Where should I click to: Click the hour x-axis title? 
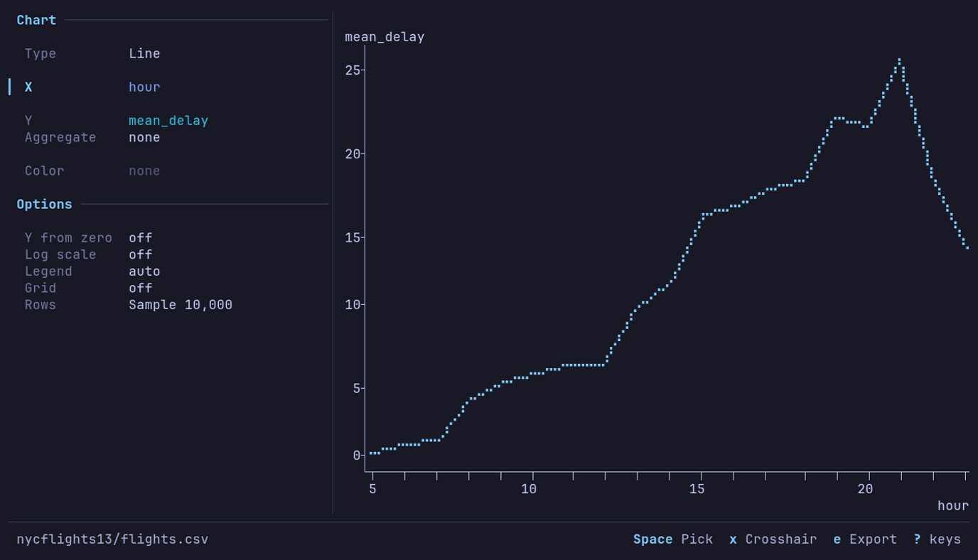click(x=952, y=506)
